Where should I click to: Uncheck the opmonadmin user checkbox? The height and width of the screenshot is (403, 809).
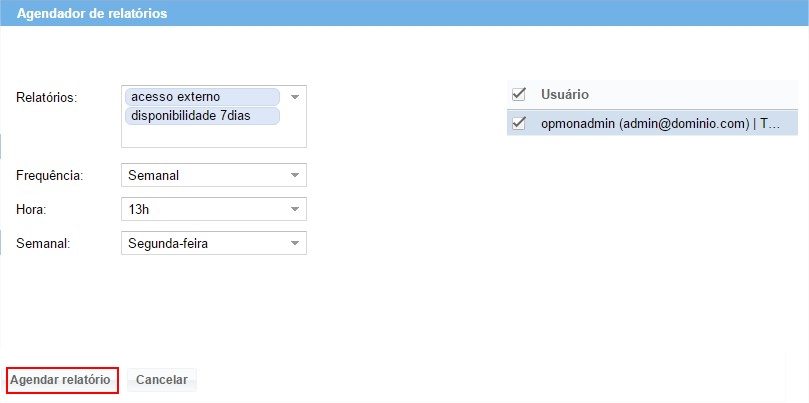[519, 124]
